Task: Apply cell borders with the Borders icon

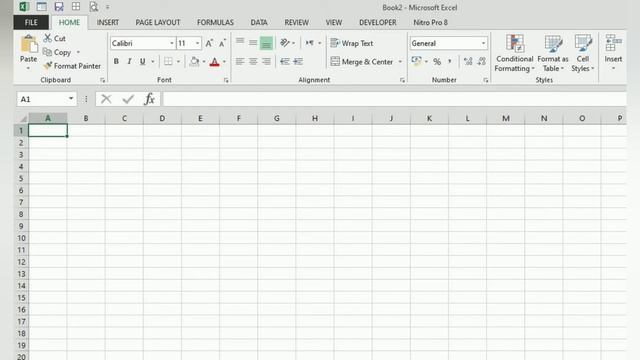Action: [x=168, y=62]
